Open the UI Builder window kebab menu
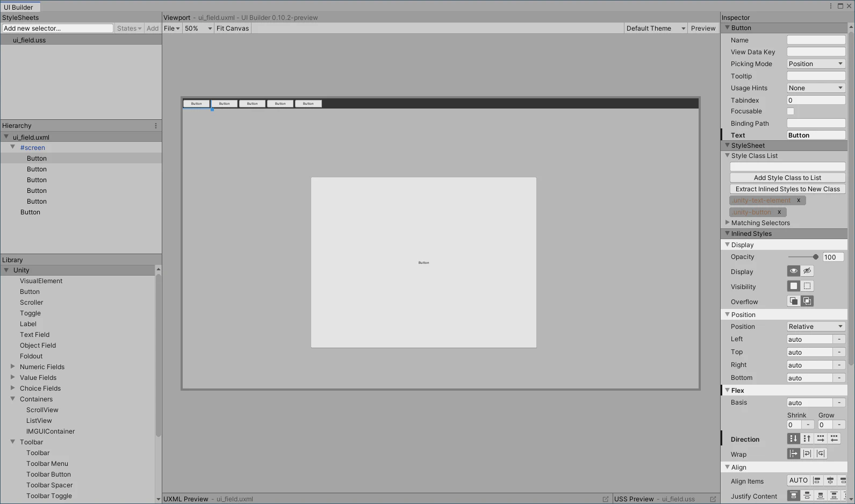The height and width of the screenshot is (504, 855). pos(831,6)
